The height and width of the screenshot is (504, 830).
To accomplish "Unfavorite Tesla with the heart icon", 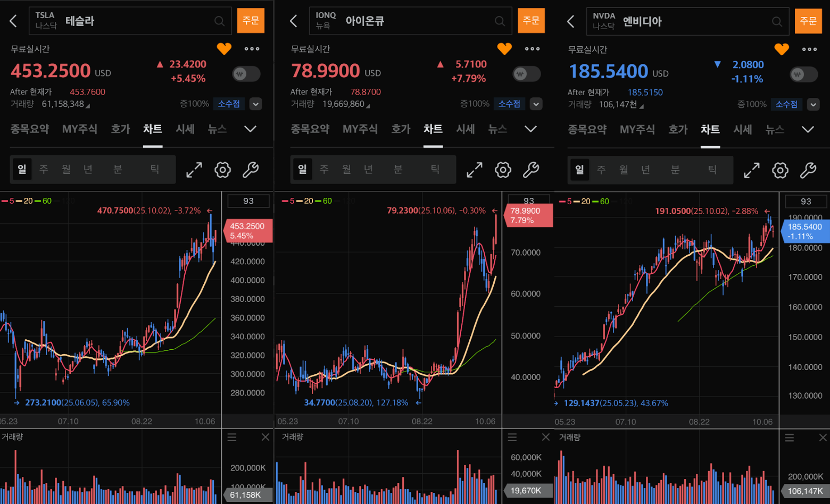I will (x=224, y=49).
